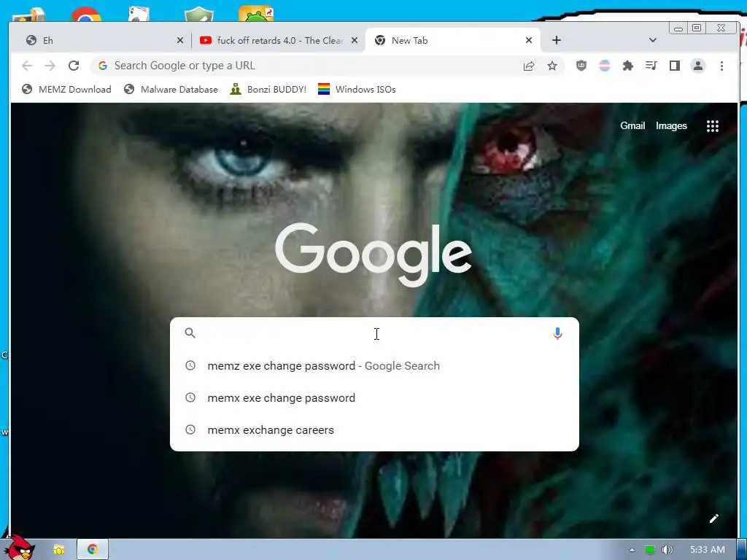Open a new tab with the plus button
The image size is (747, 560).
click(557, 40)
